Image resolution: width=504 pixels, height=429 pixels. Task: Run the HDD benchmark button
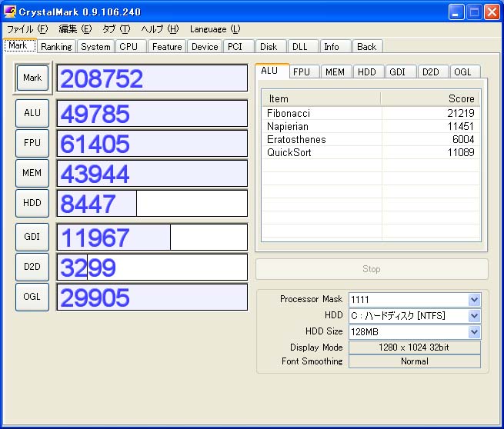(32, 203)
